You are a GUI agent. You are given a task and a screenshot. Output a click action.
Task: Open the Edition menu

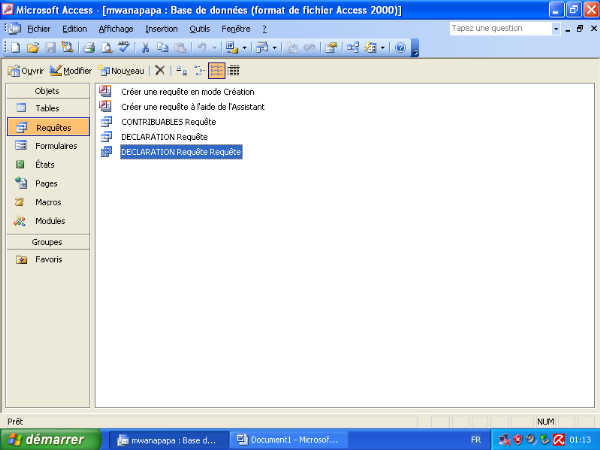(x=75, y=29)
